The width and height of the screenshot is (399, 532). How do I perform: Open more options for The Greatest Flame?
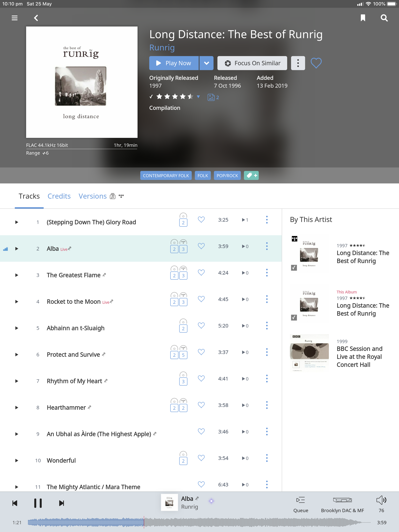(x=267, y=273)
